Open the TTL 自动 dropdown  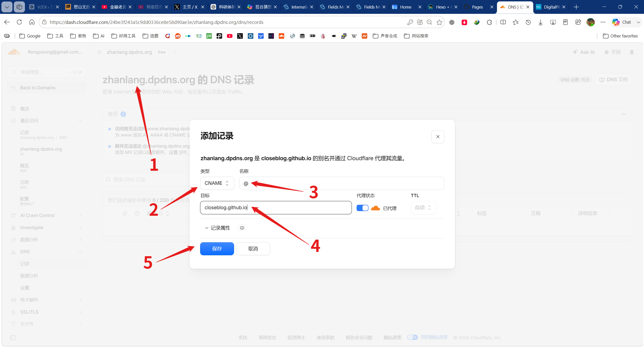pyautogui.click(x=423, y=207)
